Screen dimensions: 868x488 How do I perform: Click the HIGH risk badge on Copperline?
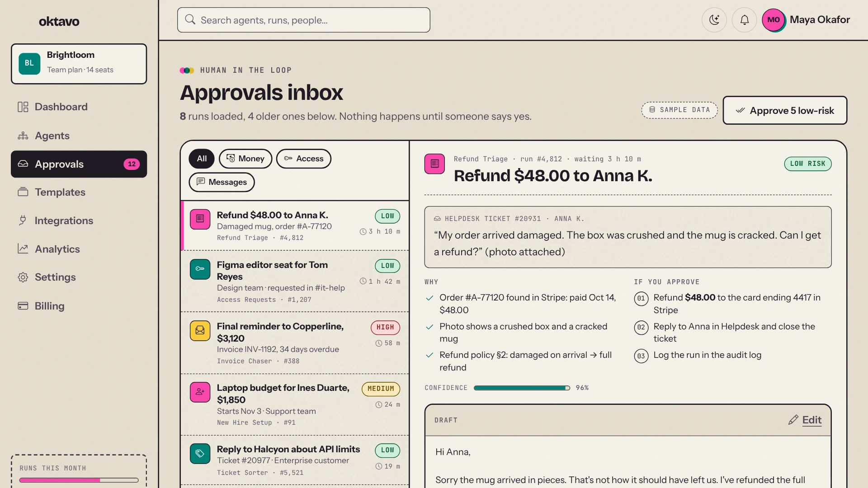coord(385,328)
